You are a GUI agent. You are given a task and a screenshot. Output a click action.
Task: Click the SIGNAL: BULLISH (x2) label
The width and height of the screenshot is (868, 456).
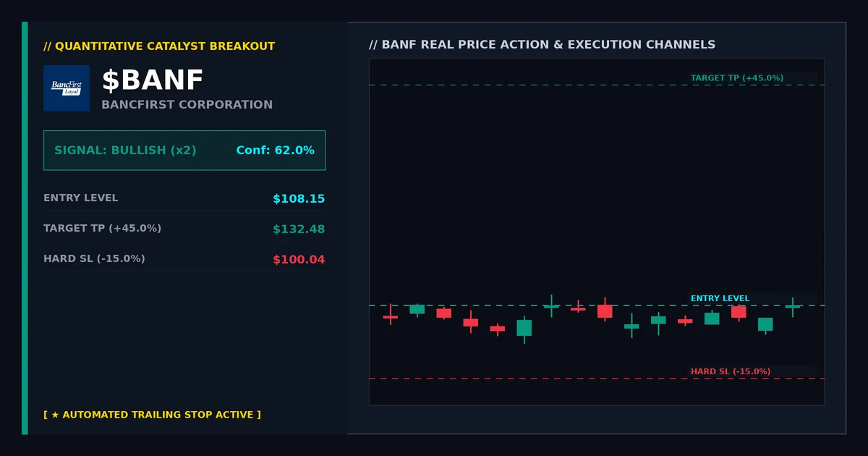[125, 151]
